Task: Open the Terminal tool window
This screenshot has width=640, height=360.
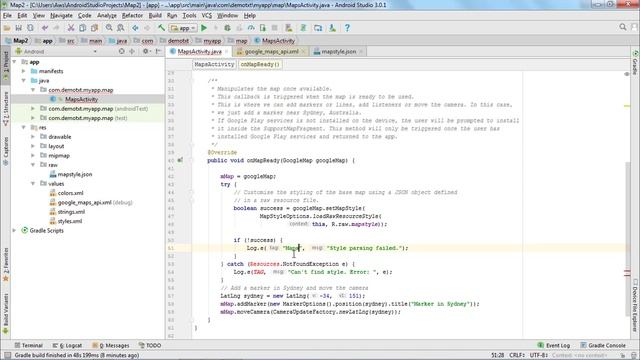Action: tap(29, 345)
